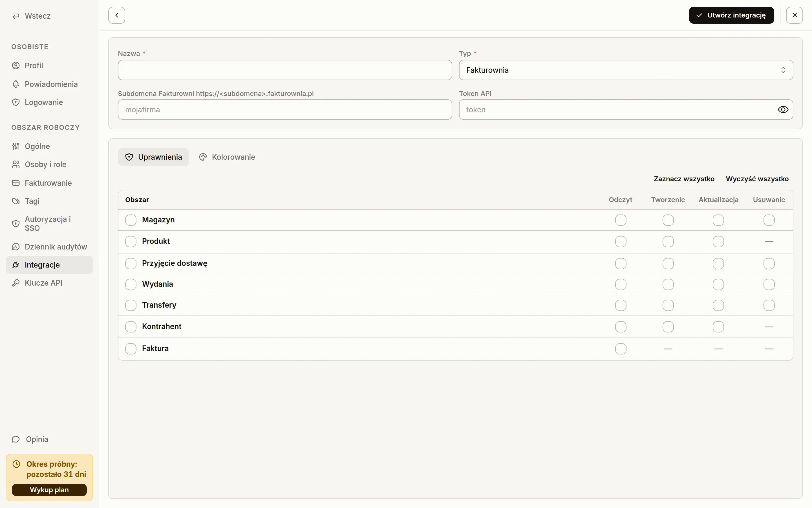812x508 pixels.
Task: Click the Ogólne sliders icon
Action: click(x=16, y=146)
